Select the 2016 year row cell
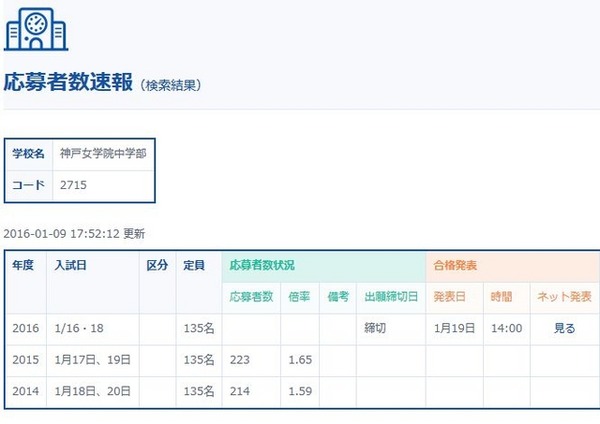This screenshot has height=424, width=600. [26, 328]
